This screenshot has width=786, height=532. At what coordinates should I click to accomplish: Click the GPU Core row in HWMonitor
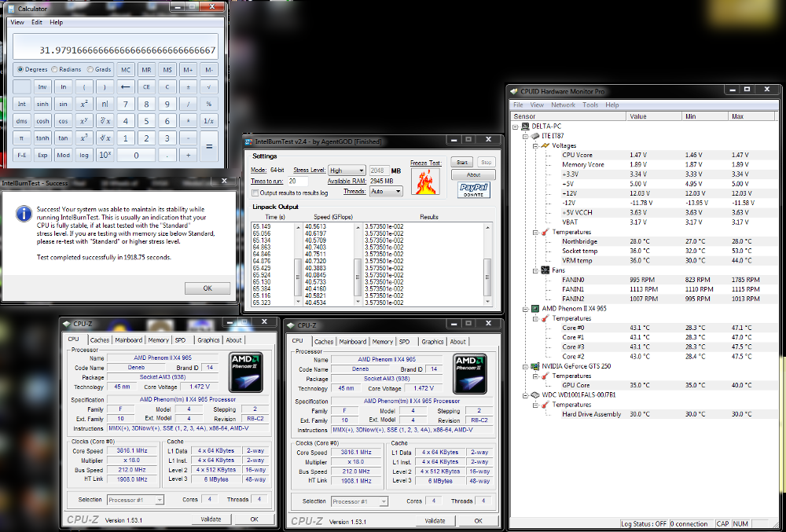[x=644, y=385]
